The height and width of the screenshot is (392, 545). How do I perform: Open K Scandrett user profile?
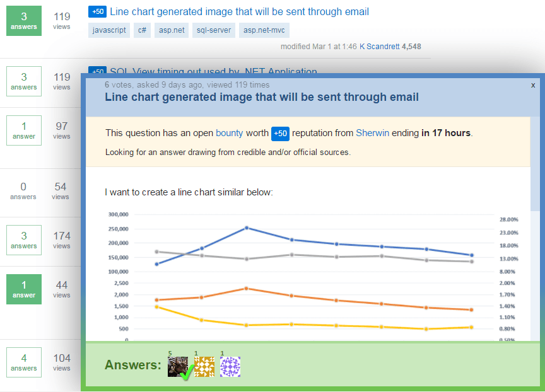coord(380,47)
